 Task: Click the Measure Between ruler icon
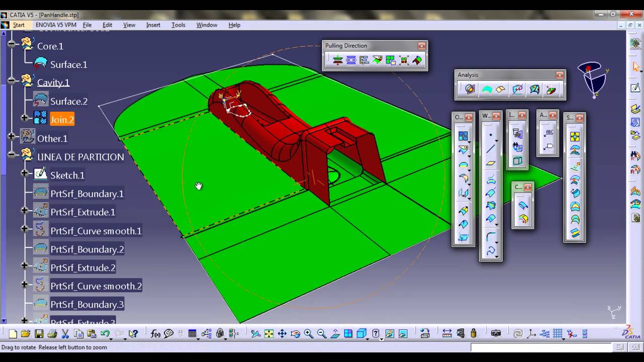tap(447, 333)
